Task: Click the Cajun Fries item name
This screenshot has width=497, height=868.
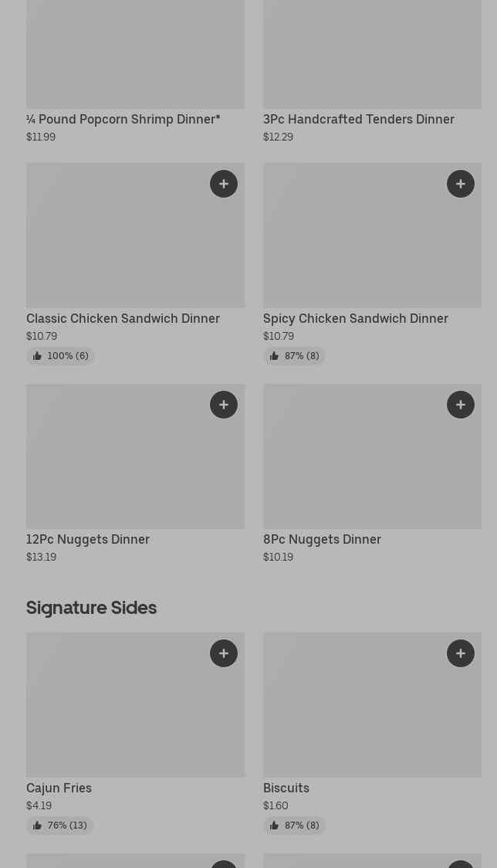Action: coord(59,788)
